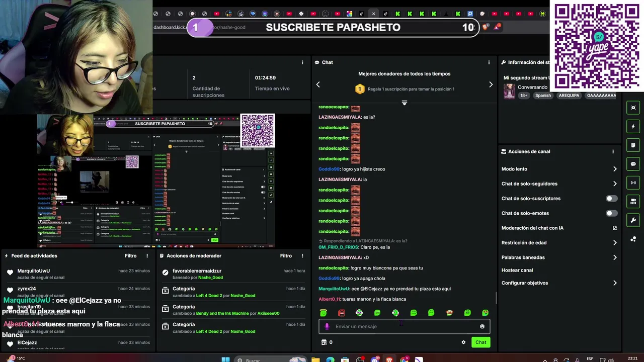Click zyrex24 in the activity feed

pyautogui.click(x=27, y=289)
